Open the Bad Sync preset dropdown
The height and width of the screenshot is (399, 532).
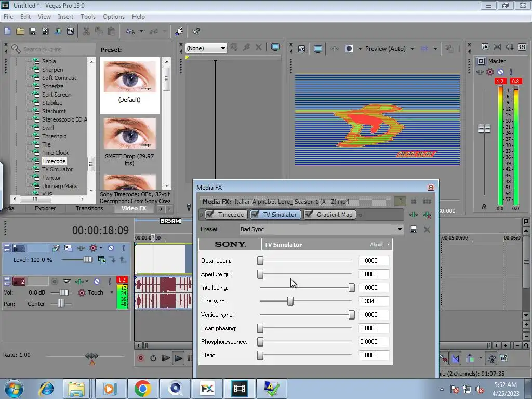(400, 229)
